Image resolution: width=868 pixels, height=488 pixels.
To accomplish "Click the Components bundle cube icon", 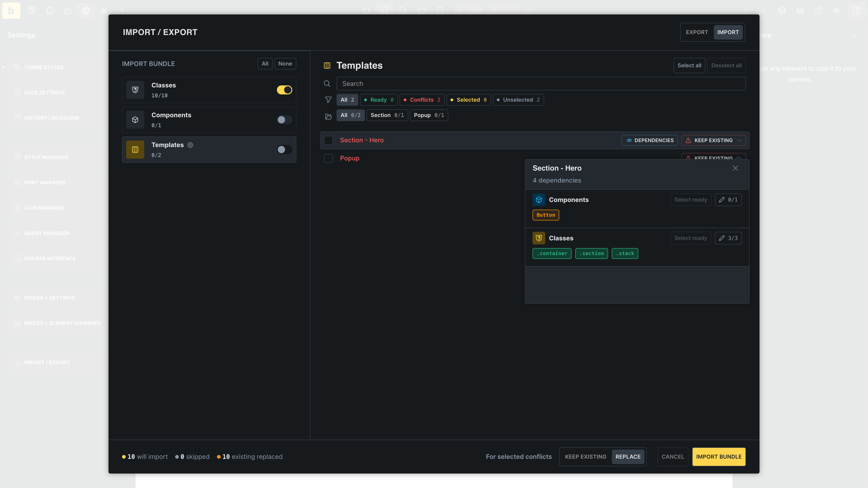I will [x=135, y=120].
